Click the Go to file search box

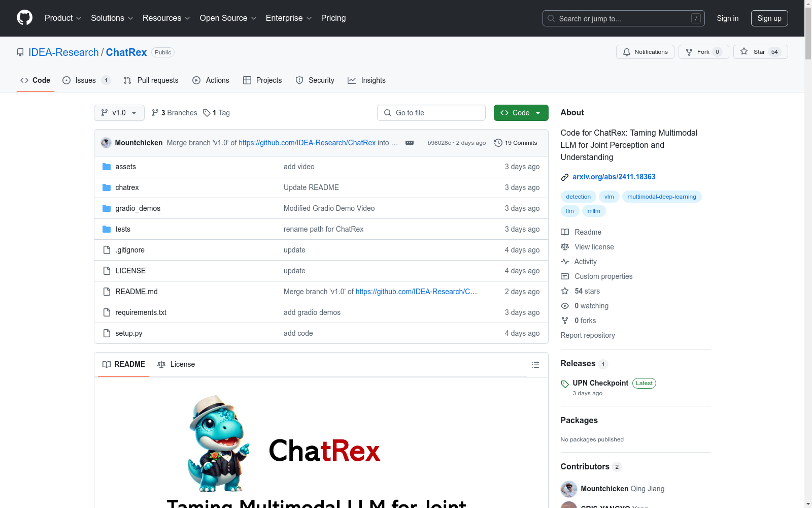(x=431, y=113)
